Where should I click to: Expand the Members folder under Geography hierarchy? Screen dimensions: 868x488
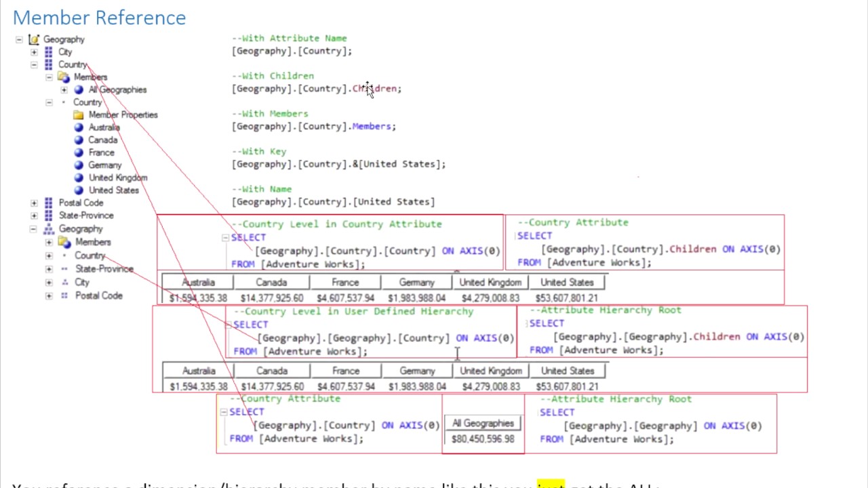[x=49, y=242]
